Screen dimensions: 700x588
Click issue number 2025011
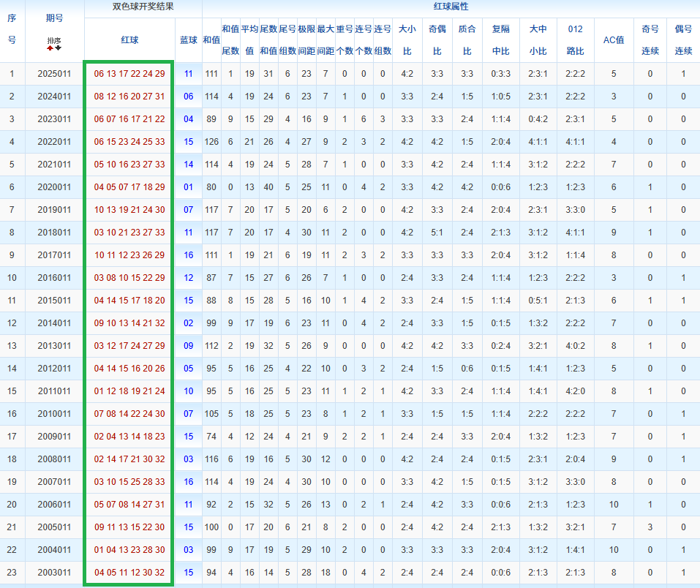tap(54, 74)
